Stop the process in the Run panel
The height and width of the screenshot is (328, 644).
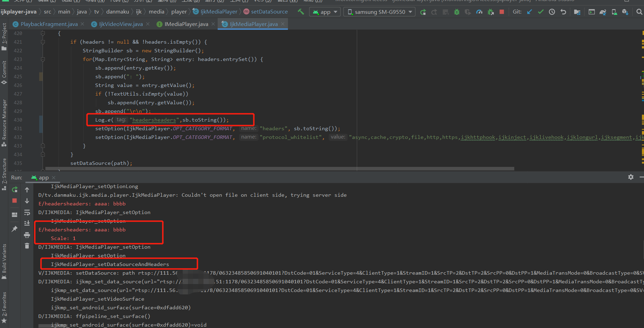coord(15,201)
